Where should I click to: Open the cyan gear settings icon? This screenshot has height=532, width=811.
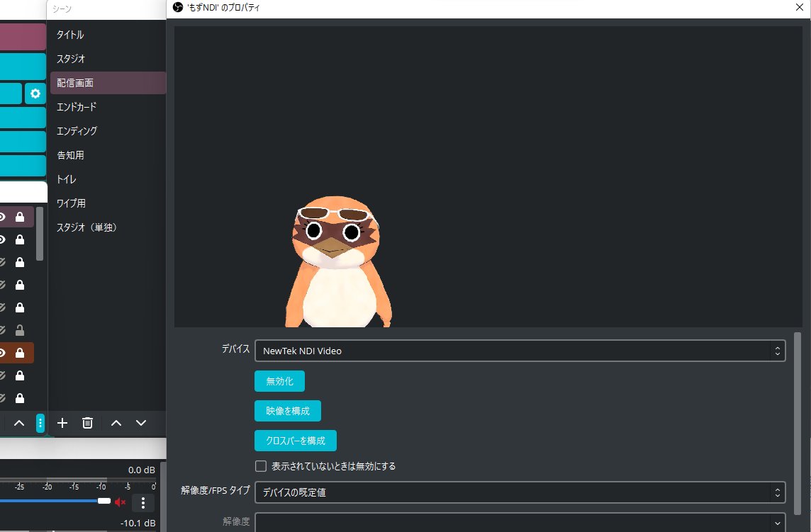(x=35, y=94)
